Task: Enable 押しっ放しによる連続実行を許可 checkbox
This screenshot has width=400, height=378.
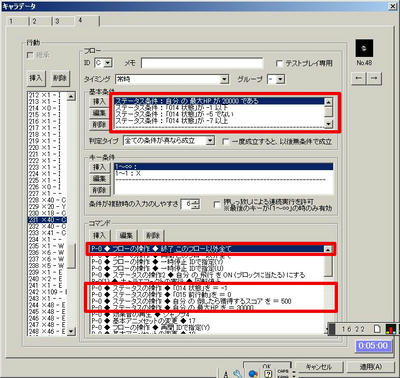Action: [x=217, y=204]
